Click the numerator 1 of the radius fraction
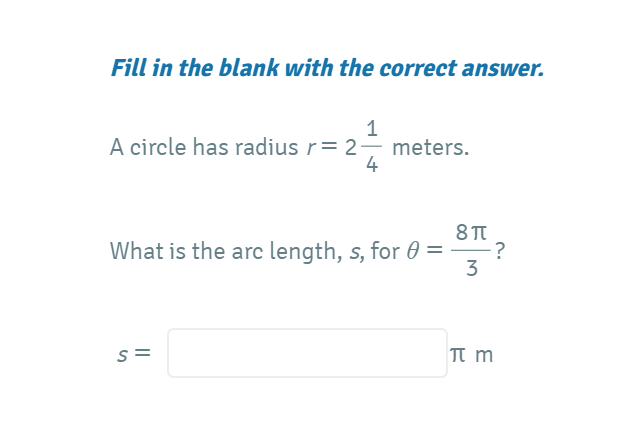 coord(371,129)
